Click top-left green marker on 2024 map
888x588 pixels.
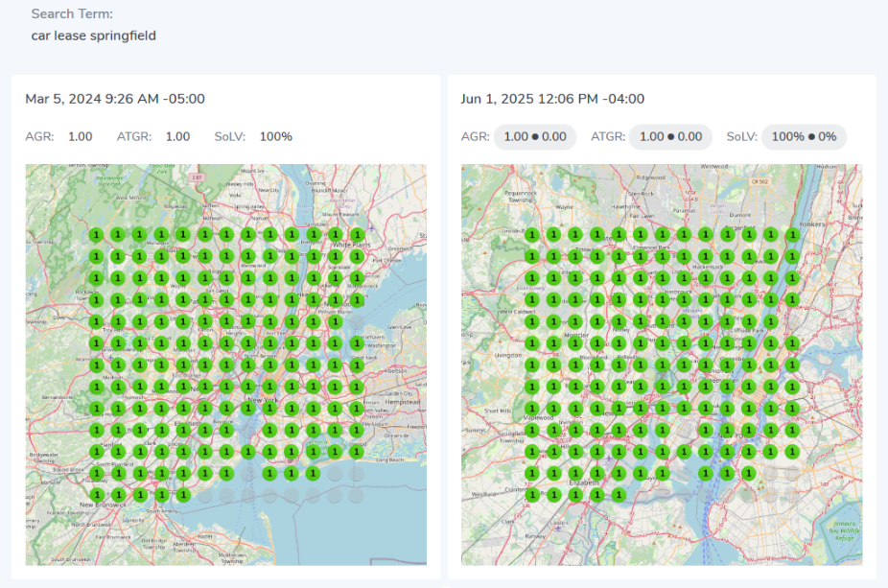coord(96,234)
